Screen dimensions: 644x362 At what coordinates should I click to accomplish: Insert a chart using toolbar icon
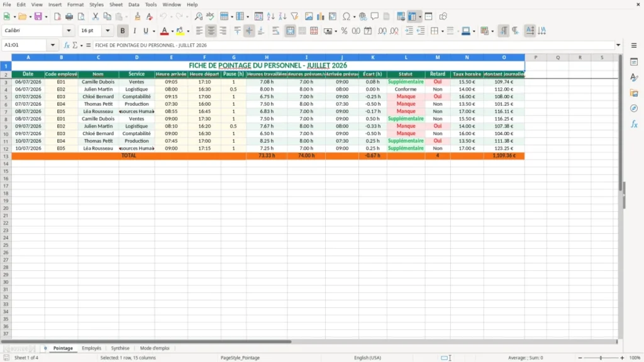click(321, 16)
